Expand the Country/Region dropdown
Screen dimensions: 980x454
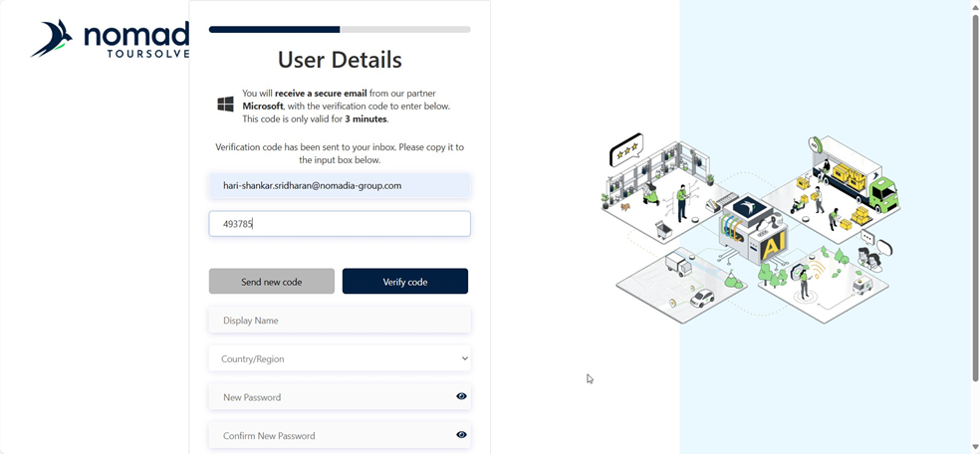click(340, 358)
